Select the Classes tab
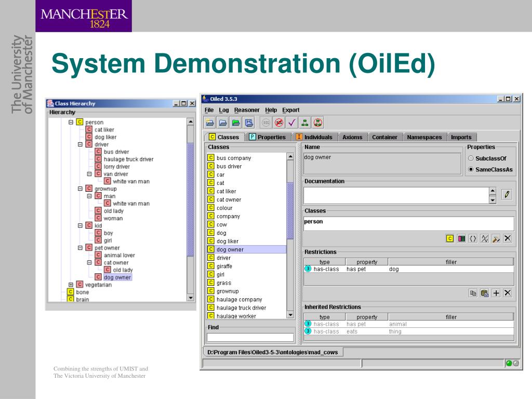Viewport: 532px width, 399px height. (x=224, y=137)
